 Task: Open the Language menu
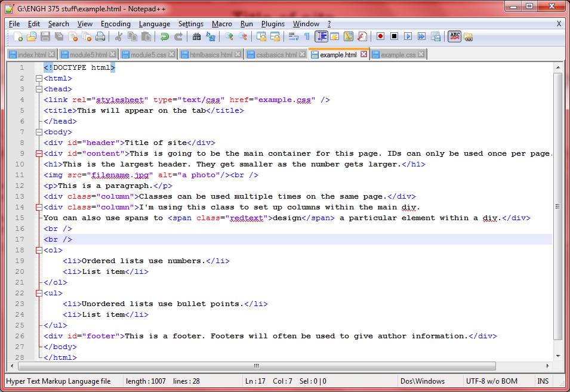155,24
